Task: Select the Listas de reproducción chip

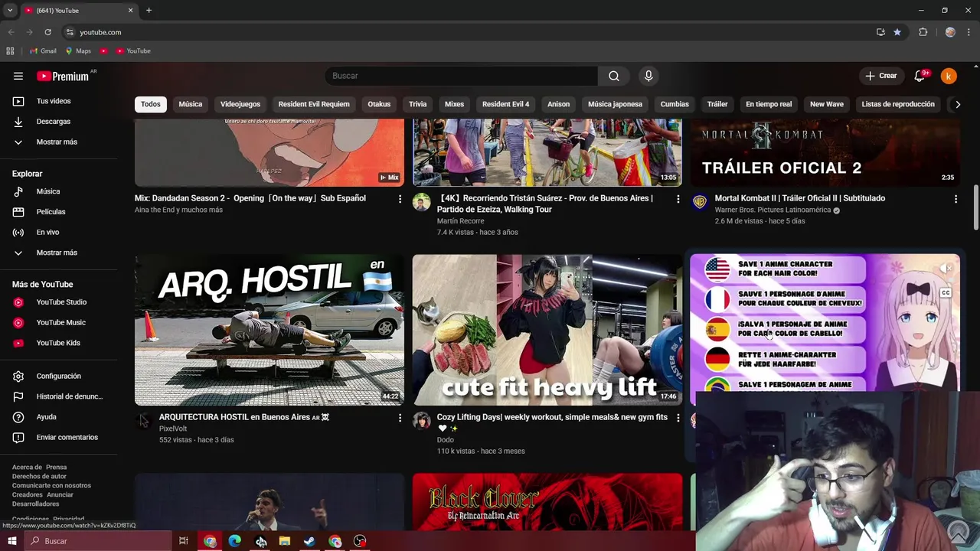Action: [x=898, y=104]
